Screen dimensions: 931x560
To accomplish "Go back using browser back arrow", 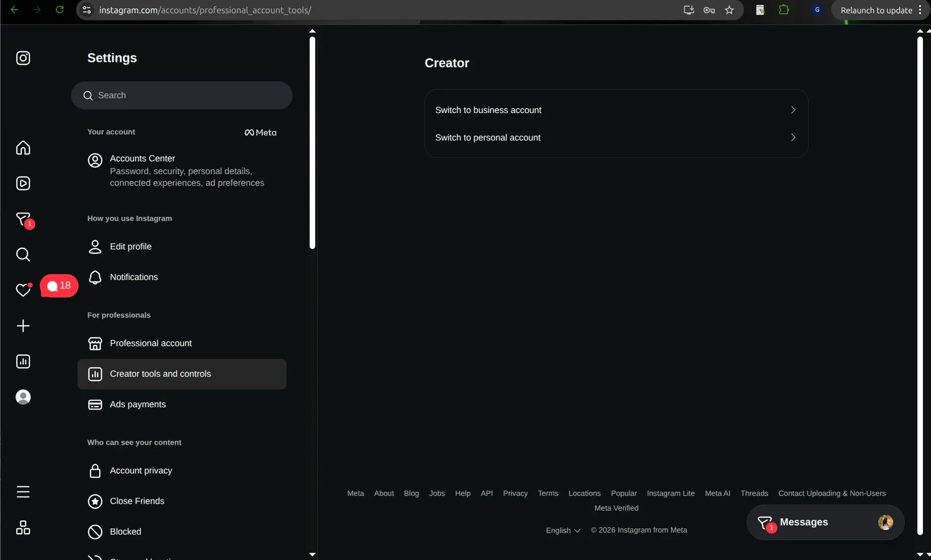I will pyautogui.click(x=14, y=10).
